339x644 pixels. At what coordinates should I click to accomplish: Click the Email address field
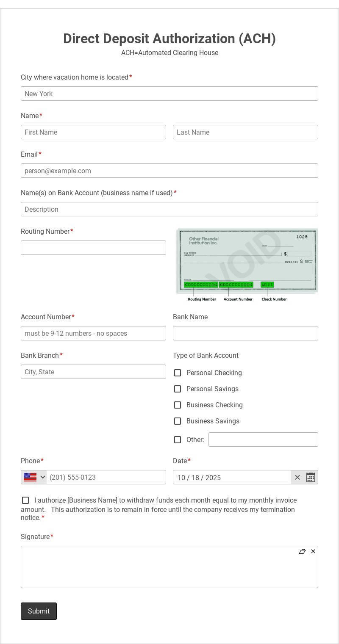point(169,171)
